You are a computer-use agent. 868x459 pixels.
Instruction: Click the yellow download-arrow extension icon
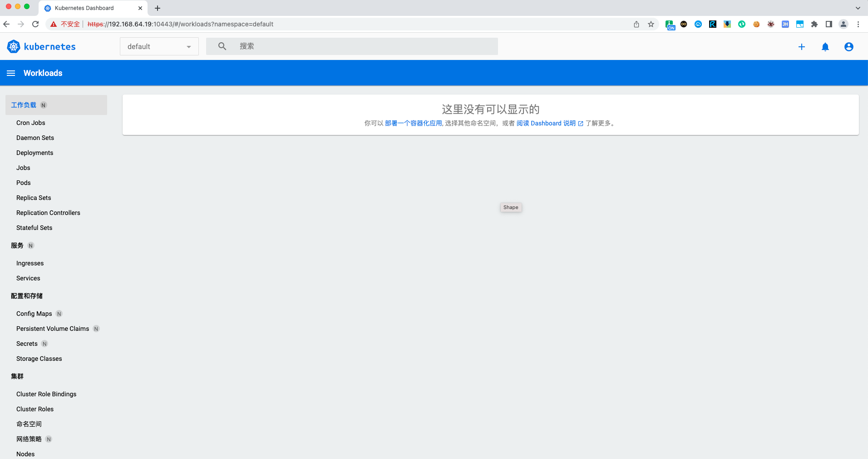pyautogui.click(x=727, y=24)
